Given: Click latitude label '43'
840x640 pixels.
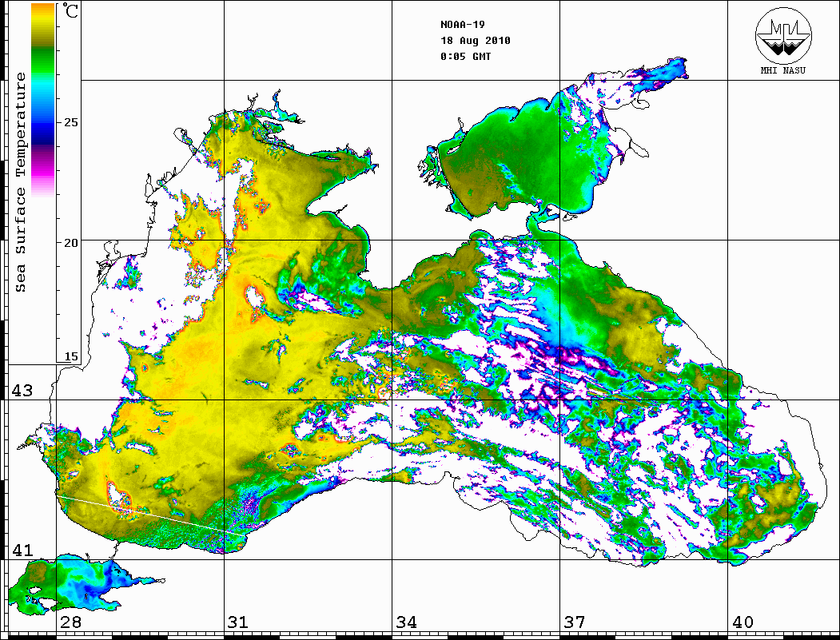Looking at the screenshot, I should 22,391.
